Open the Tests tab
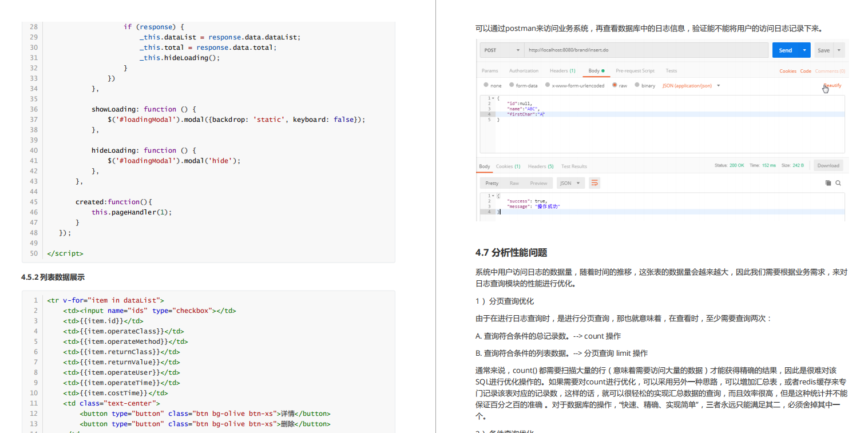This screenshot has height=433, width=868. (671, 71)
